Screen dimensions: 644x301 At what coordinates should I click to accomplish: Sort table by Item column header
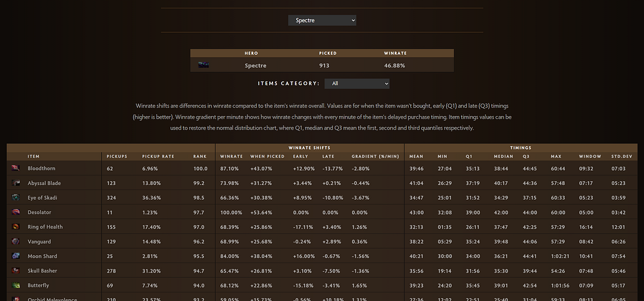[x=33, y=156]
